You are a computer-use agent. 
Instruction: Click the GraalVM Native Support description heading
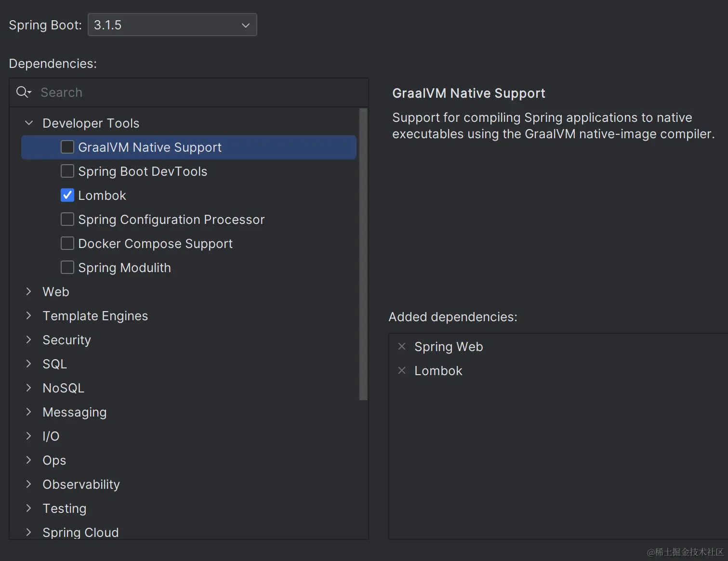469,93
